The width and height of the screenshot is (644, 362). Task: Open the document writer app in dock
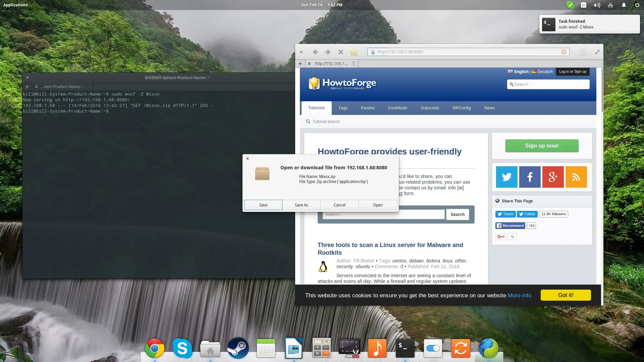pyautogui.click(x=294, y=348)
